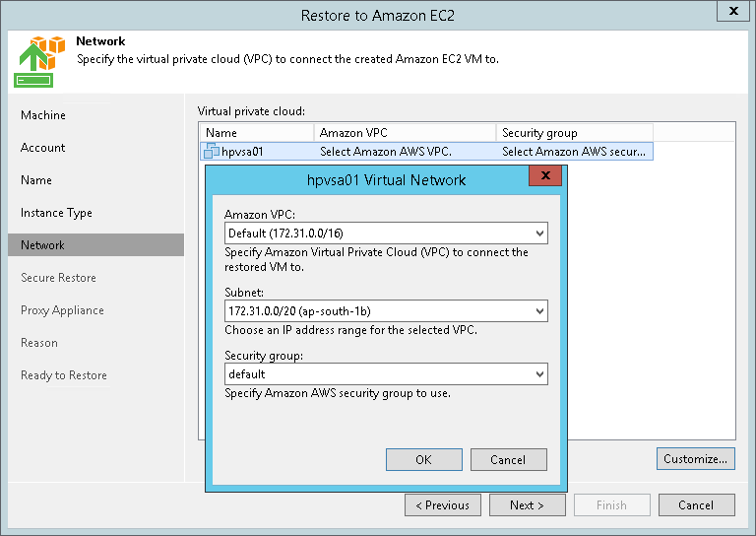Go to the Machine wizard step

pyautogui.click(x=43, y=115)
